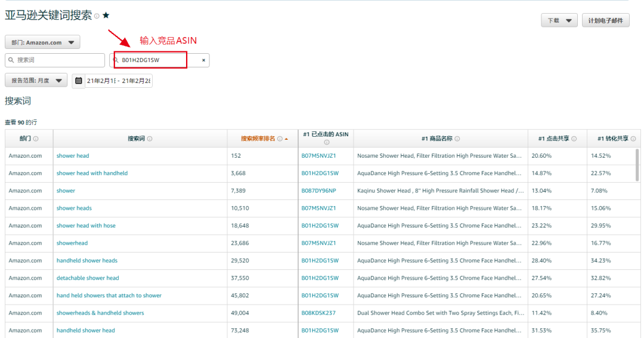
Task: Open the calendar date picker icon
Action: click(x=79, y=81)
